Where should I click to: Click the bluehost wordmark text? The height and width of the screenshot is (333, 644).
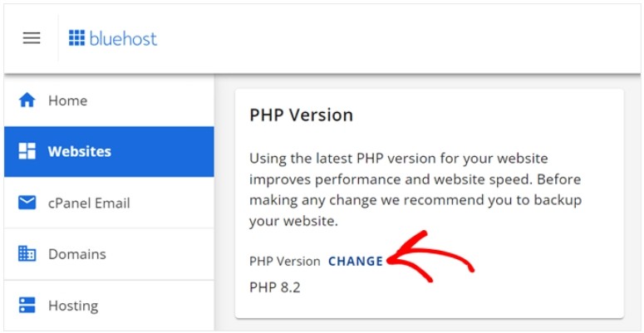[124, 38]
